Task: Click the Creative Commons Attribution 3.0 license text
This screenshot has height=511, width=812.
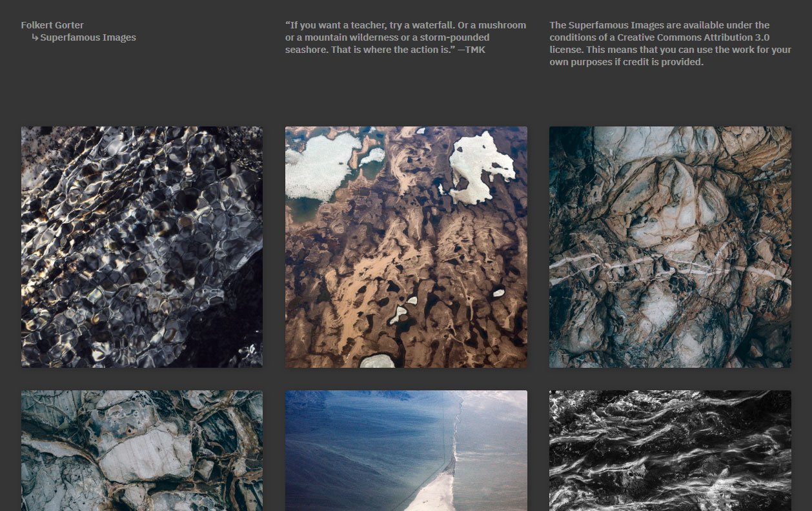Action: click(x=670, y=44)
